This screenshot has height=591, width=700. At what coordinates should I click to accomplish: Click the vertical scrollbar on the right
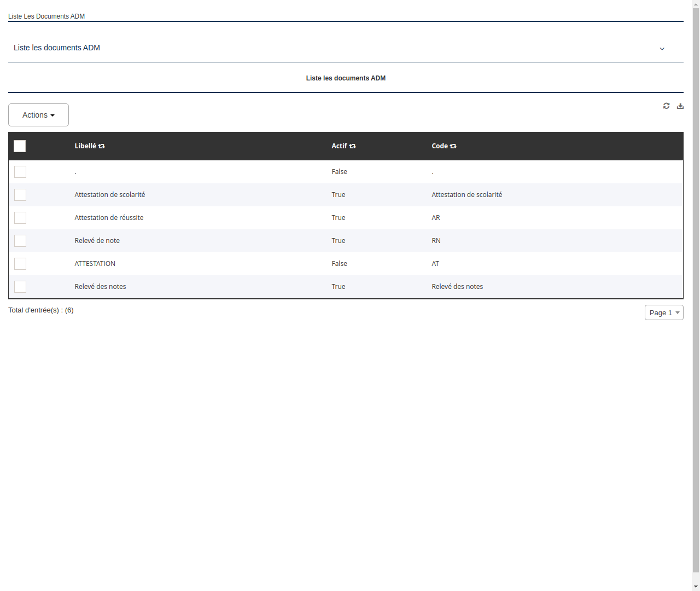coord(696,296)
